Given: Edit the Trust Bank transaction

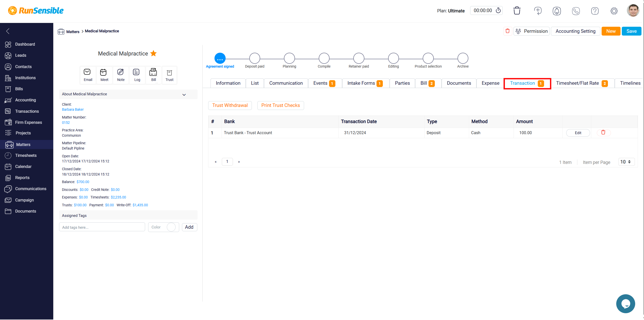Looking at the screenshot, I should coord(578,133).
